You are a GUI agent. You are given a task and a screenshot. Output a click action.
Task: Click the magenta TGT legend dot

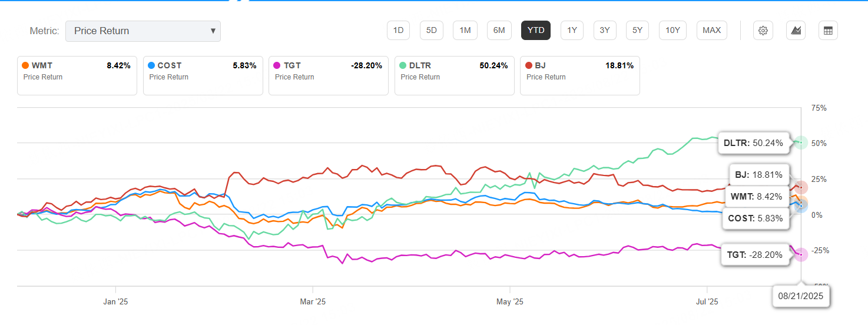pyautogui.click(x=277, y=66)
